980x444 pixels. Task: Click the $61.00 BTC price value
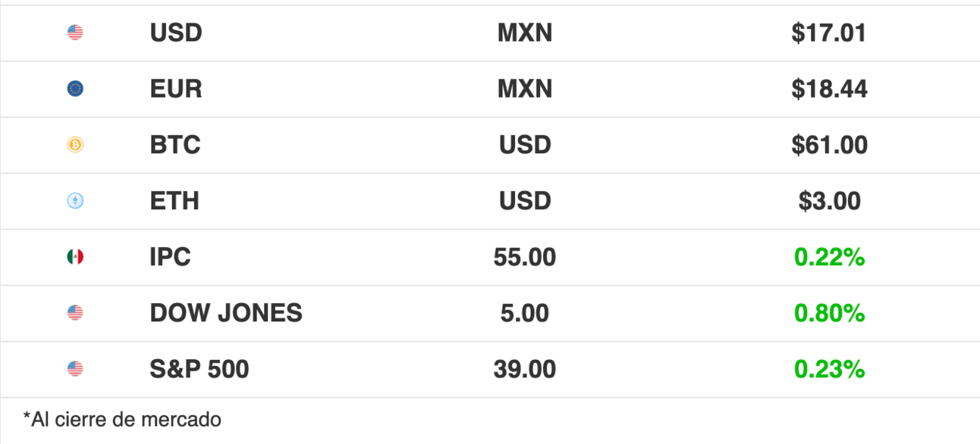pos(829,145)
